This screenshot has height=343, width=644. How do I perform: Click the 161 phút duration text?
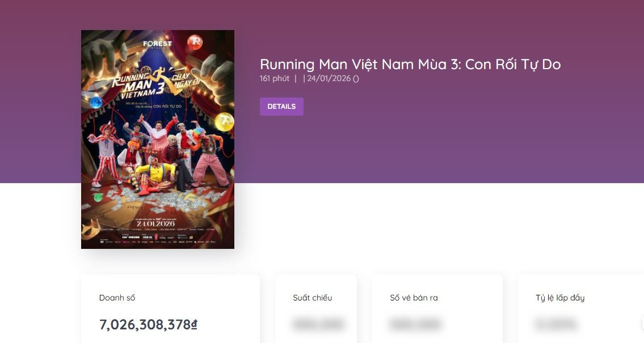click(275, 78)
